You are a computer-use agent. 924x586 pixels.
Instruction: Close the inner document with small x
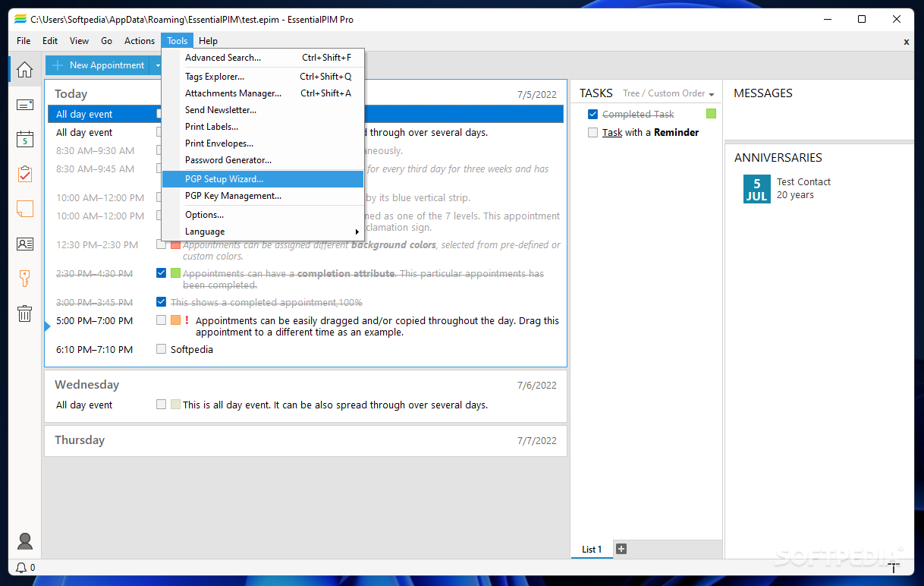coord(907,42)
